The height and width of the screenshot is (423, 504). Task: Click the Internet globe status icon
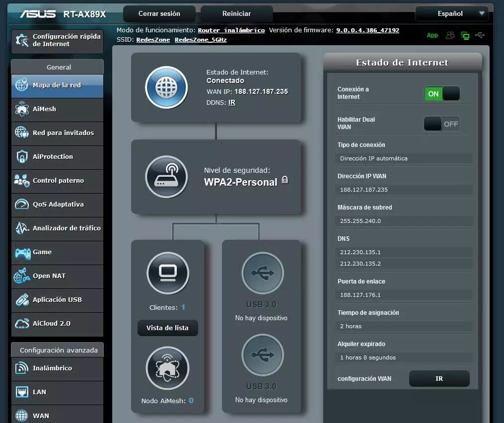click(166, 87)
